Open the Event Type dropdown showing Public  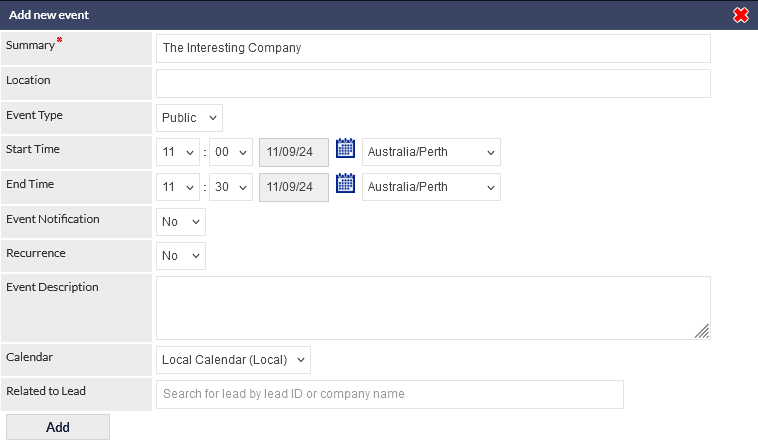click(x=189, y=118)
